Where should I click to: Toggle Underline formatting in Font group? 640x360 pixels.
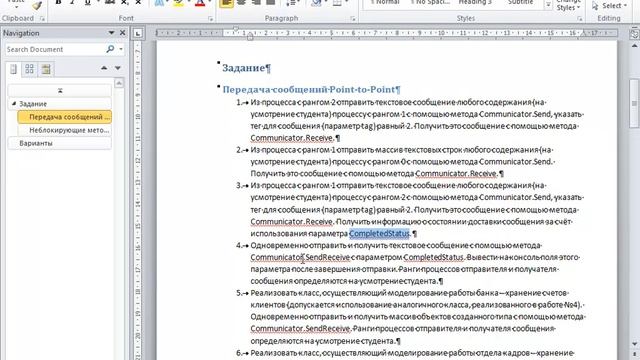pyautogui.click(x=87, y=2)
